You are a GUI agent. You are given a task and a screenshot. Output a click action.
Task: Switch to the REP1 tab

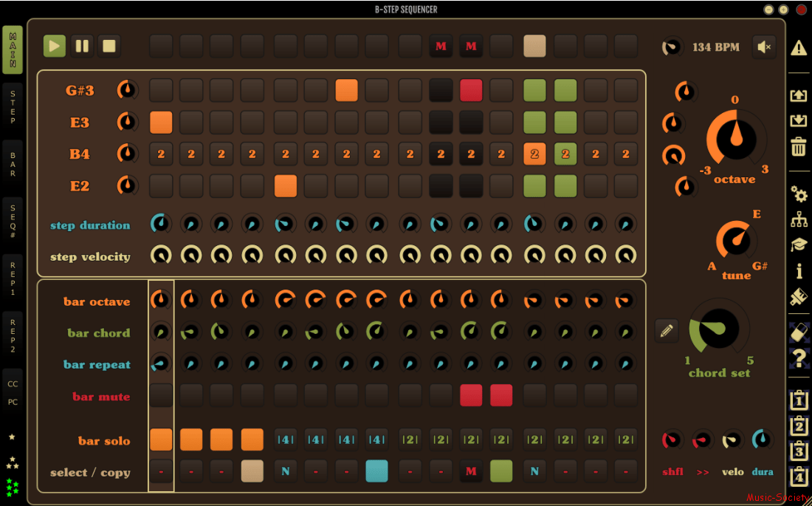[13, 278]
